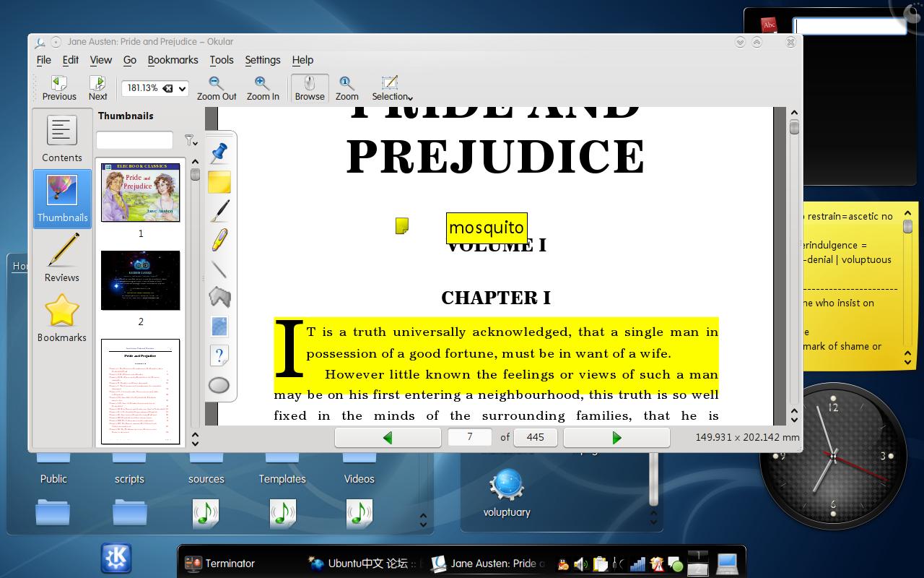
Task: Open the Help menu
Action: click(302, 60)
